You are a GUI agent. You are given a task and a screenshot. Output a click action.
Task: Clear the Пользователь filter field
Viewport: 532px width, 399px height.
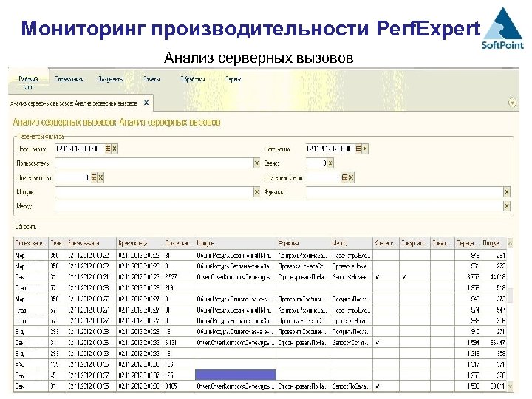256,163
